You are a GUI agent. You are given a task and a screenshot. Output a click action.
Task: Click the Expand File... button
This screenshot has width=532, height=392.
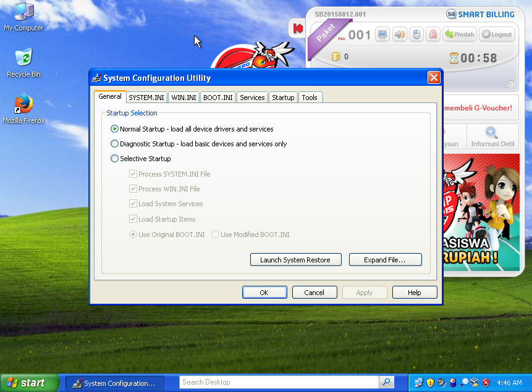pos(385,260)
